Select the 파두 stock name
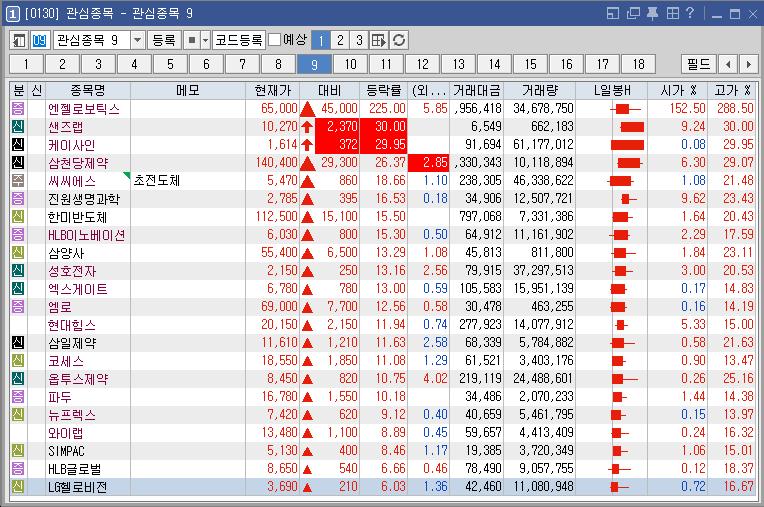Screen dimensions: 764x507 click(x=59, y=397)
